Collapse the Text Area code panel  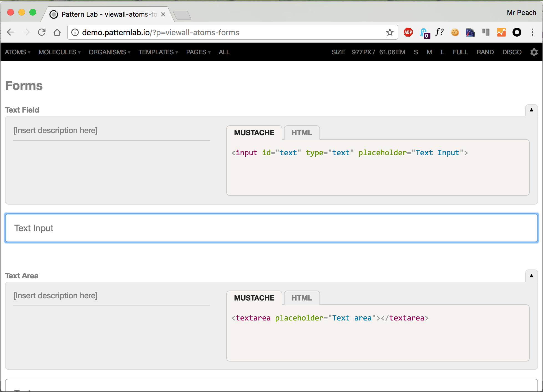[x=532, y=276]
